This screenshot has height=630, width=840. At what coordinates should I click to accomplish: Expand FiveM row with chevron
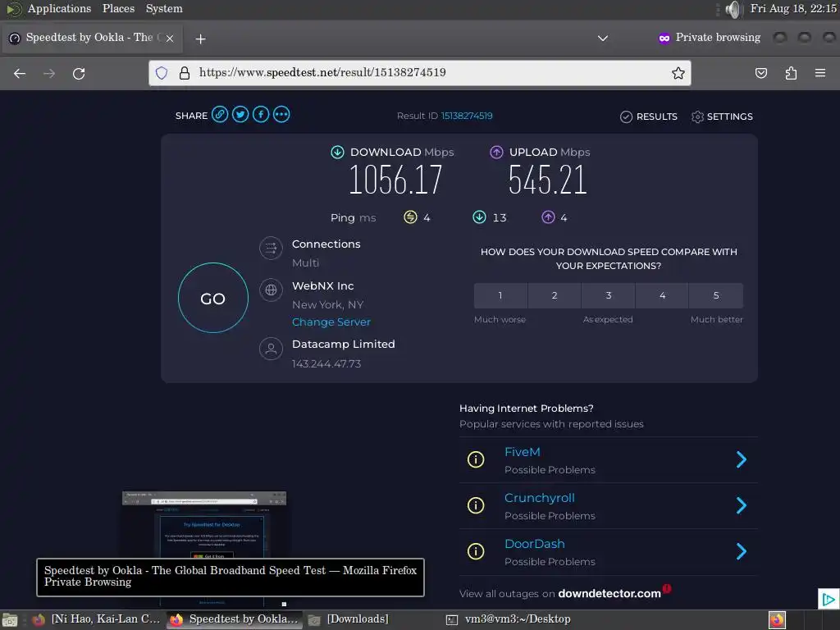click(x=742, y=459)
